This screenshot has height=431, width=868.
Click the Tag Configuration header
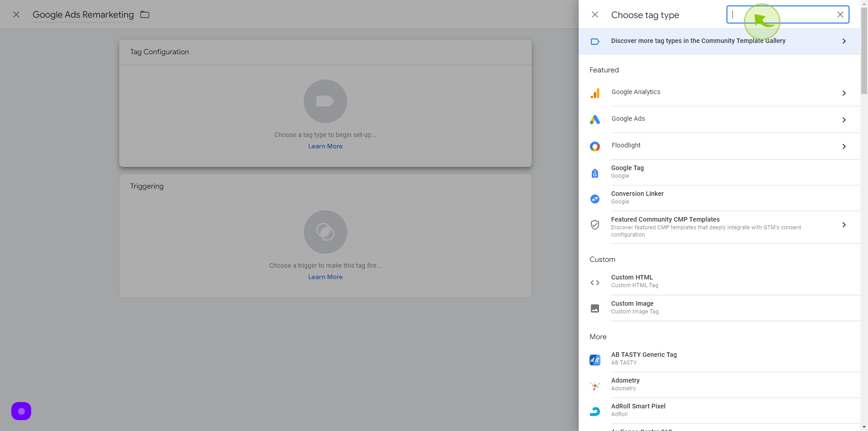tap(160, 52)
